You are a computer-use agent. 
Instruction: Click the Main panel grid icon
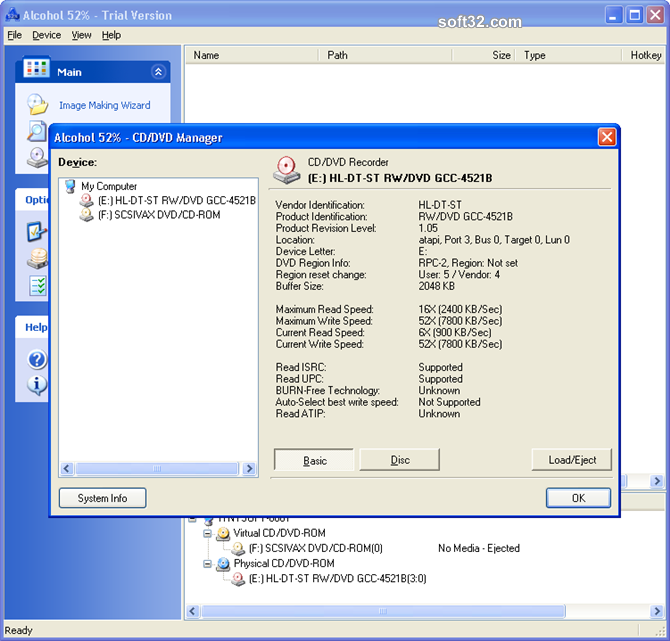click(x=36, y=68)
